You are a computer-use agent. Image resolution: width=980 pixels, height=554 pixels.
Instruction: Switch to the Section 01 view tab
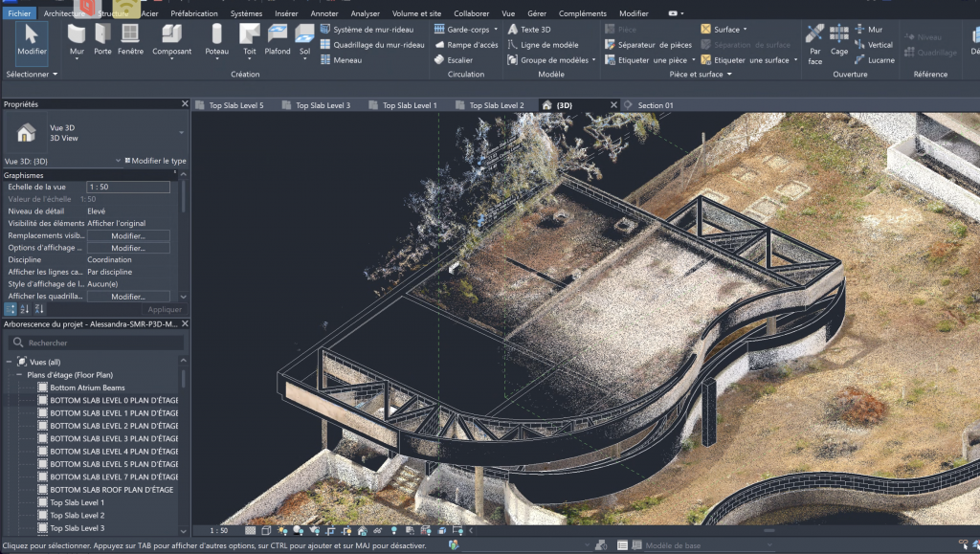pyautogui.click(x=656, y=105)
